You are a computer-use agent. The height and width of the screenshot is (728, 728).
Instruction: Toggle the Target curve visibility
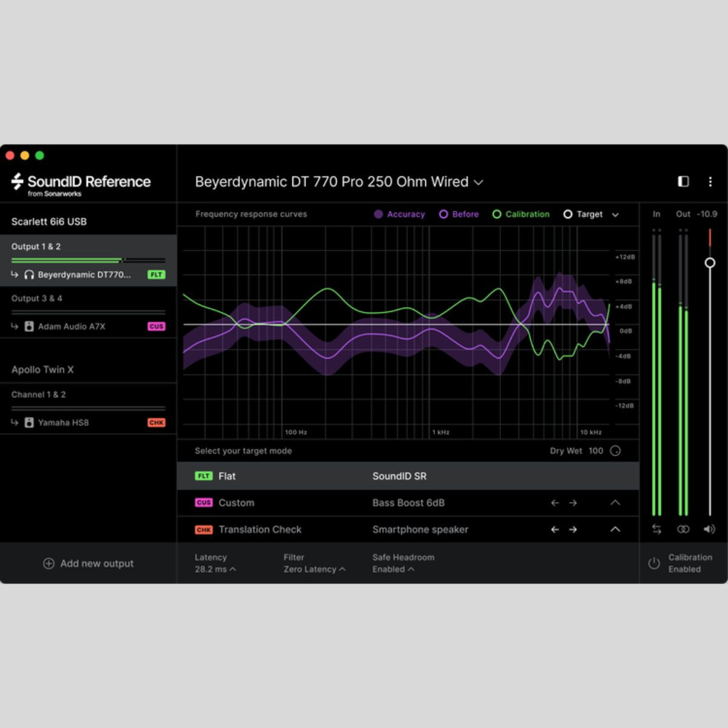[583, 214]
